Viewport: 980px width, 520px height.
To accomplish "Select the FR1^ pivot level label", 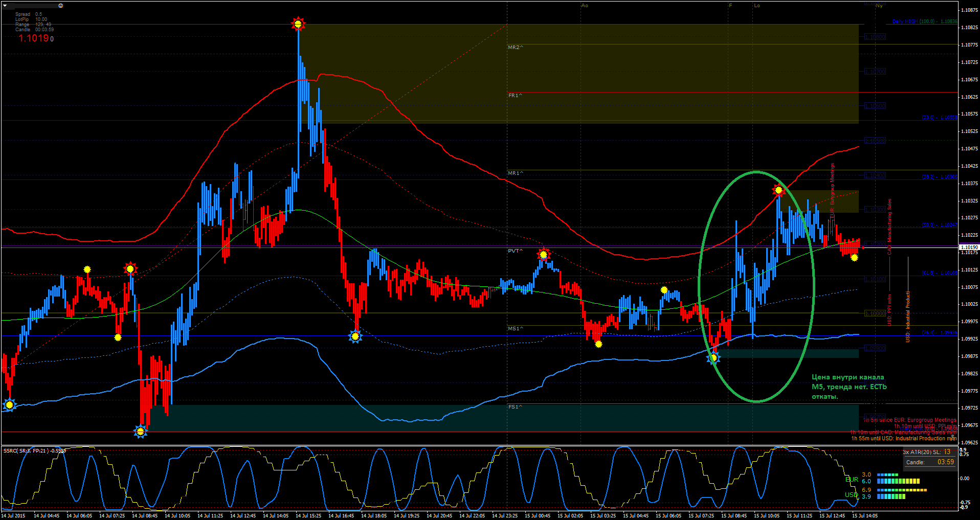I will [x=515, y=95].
